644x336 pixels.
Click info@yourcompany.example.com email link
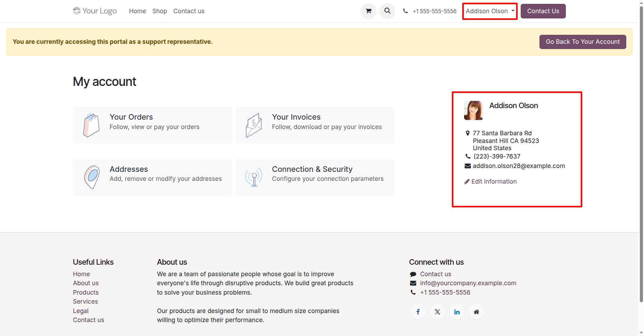click(x=468, y=283)
